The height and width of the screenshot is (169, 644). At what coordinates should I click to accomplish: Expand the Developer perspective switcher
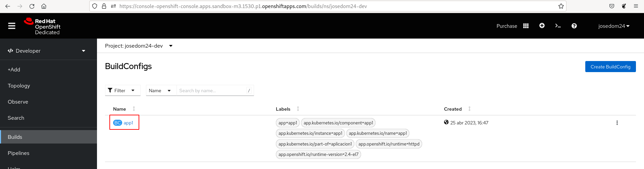pos(47,51)
